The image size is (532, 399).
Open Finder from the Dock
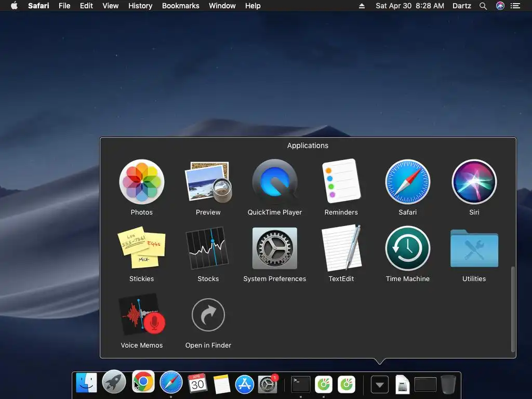pyautogui.click(x=86, y=383)
